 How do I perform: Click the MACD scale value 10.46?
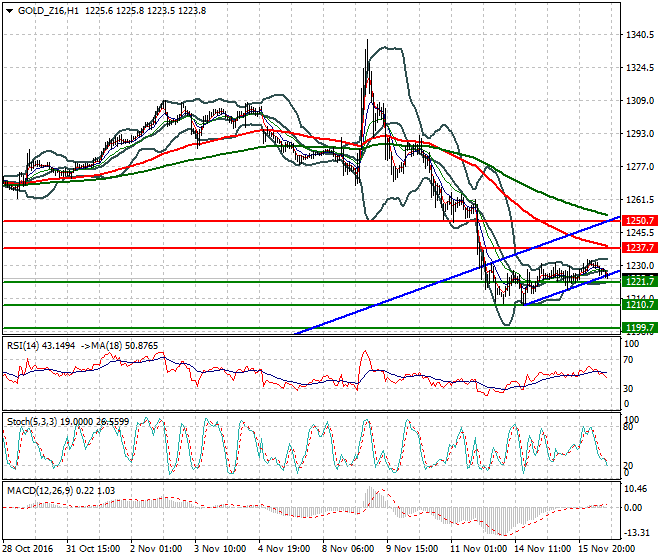tap(636, 489)
